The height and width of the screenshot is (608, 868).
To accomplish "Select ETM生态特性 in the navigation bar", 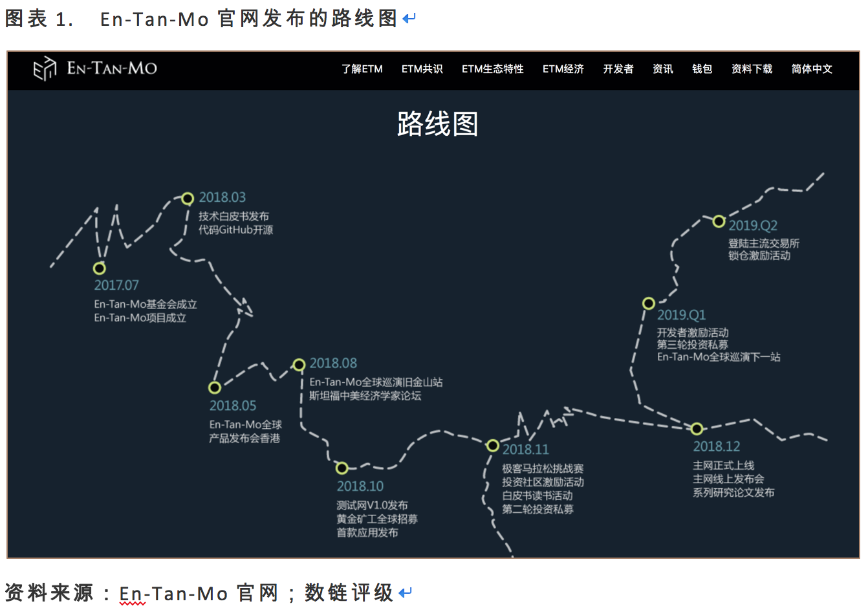I will (493, 69).
